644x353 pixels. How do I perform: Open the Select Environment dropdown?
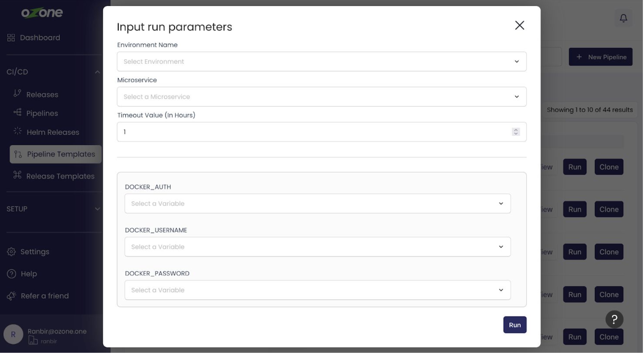322,62
